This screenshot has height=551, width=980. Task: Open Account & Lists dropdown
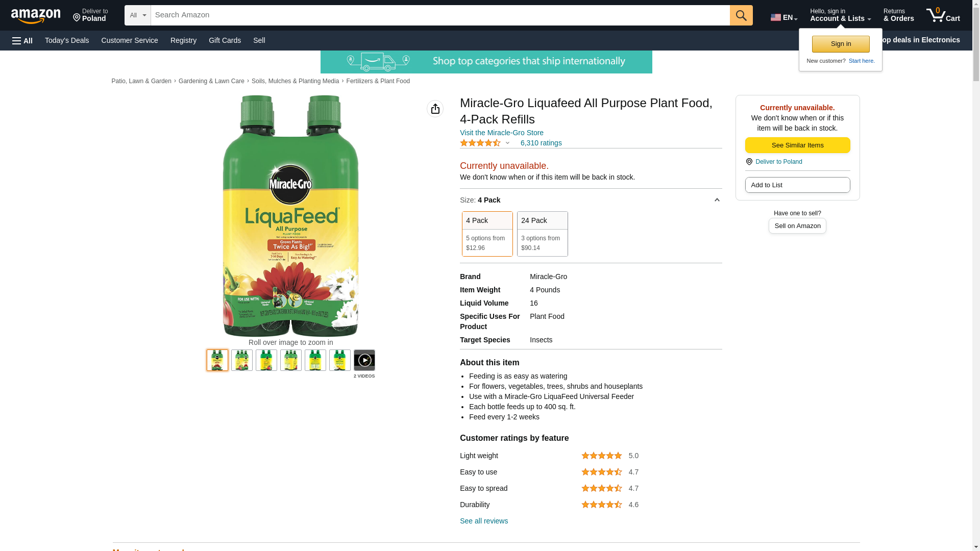[840, 15]
